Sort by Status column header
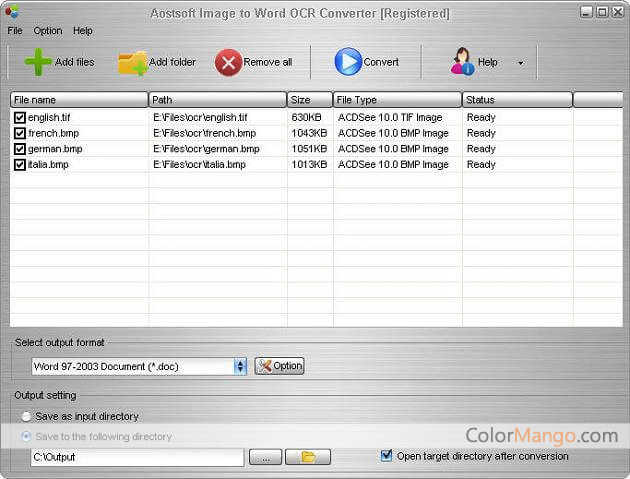This screenshot has width=630, height=479. [x=517, y=100]
